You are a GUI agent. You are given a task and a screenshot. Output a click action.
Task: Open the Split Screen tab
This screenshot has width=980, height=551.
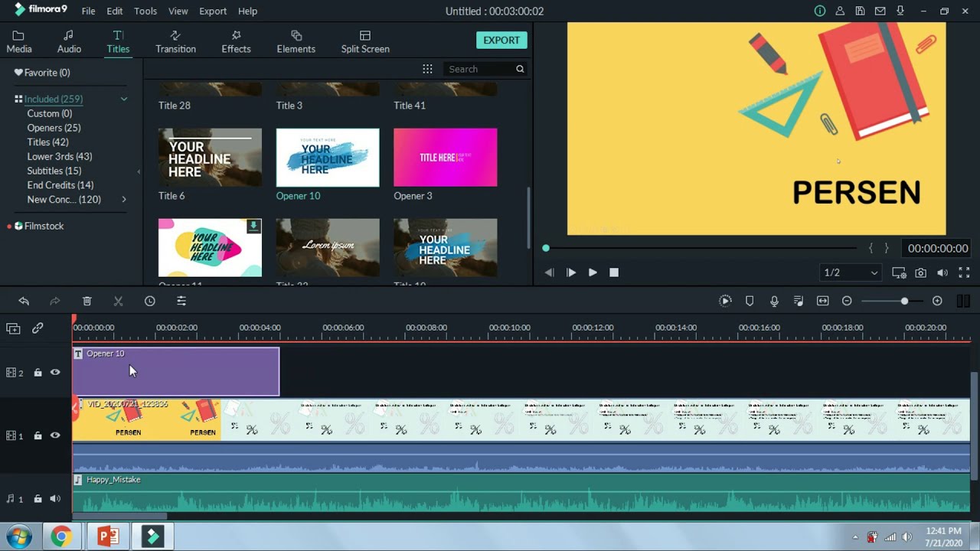pos(365,42)
